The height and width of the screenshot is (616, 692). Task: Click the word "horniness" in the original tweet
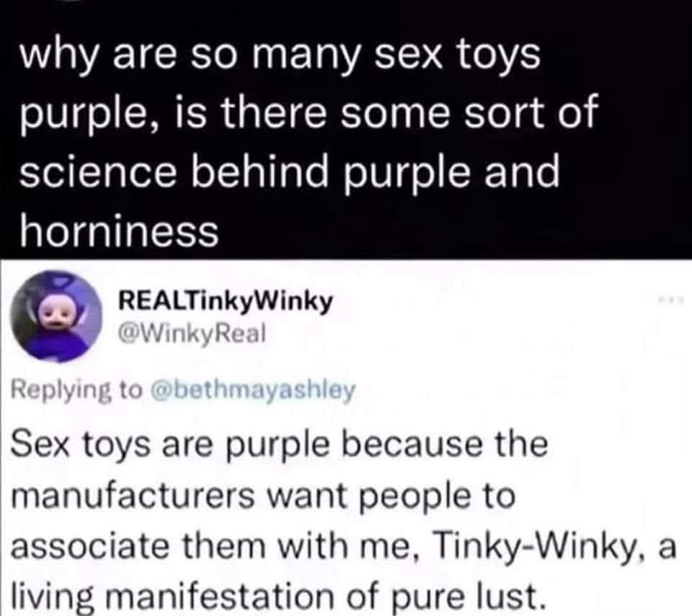(x=118, y=230)
